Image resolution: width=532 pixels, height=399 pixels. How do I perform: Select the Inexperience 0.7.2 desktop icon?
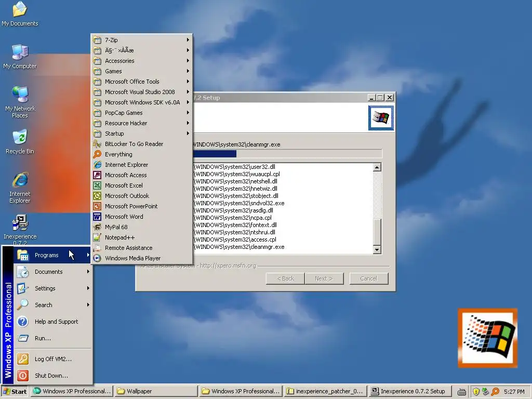20,229
